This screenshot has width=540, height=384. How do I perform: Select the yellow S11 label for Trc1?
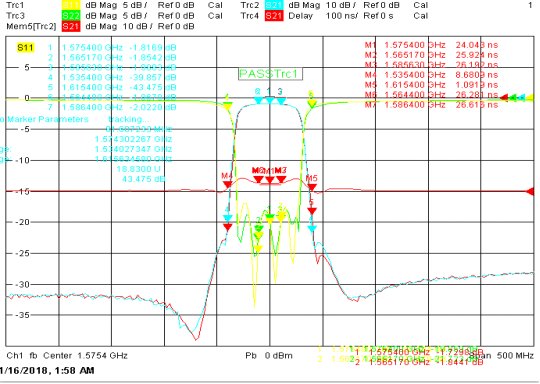click(71, 5)
